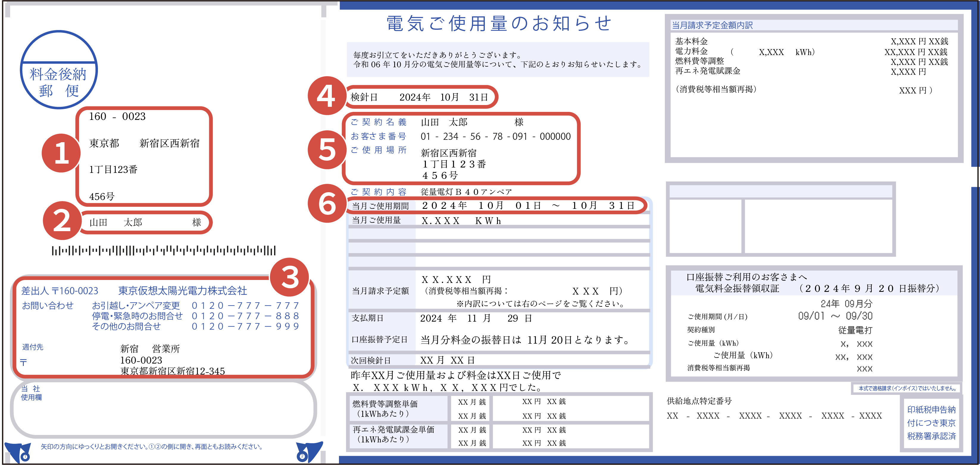
Task: Click the お客さま番号 label
Action: [x=379, y=136]
